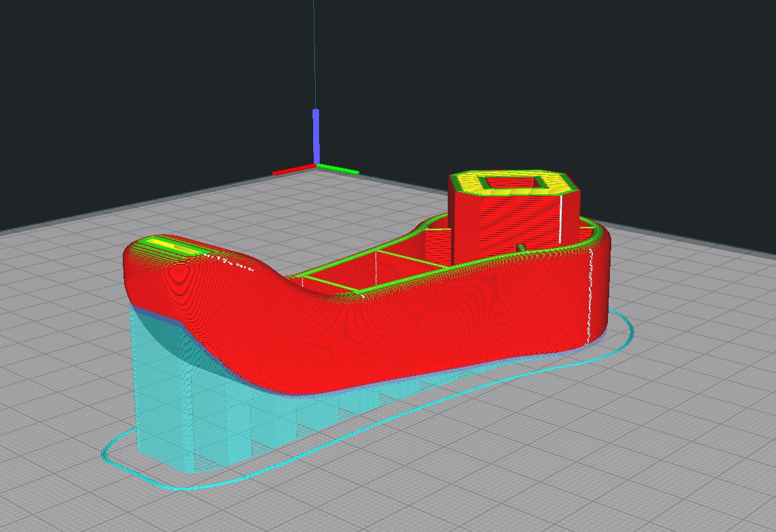Click the red square hole atop the tower
776x532 pixels.
point(513,183)
